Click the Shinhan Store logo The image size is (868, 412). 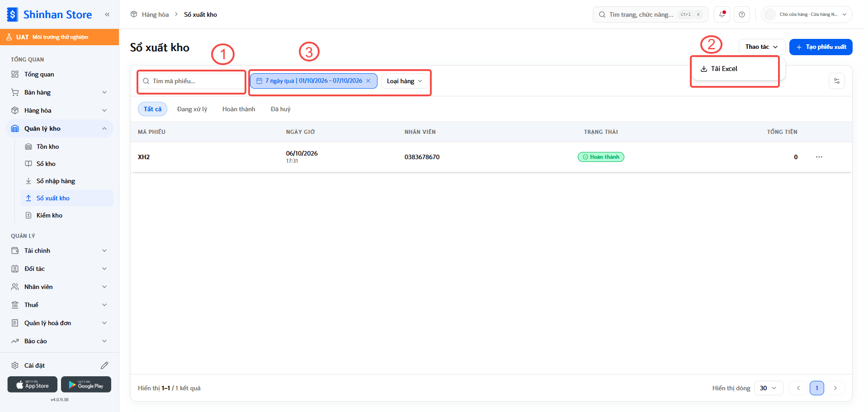[50, 14]
